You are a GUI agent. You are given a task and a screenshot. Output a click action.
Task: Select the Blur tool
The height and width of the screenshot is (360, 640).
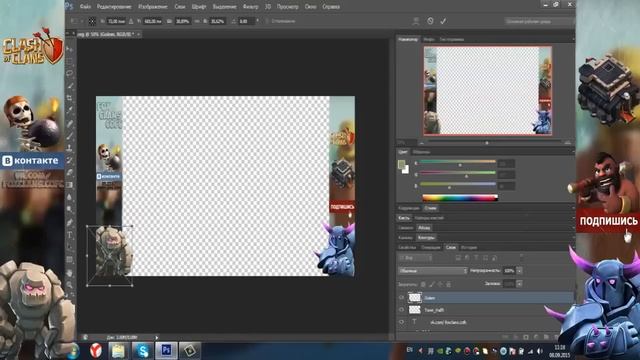70,197
